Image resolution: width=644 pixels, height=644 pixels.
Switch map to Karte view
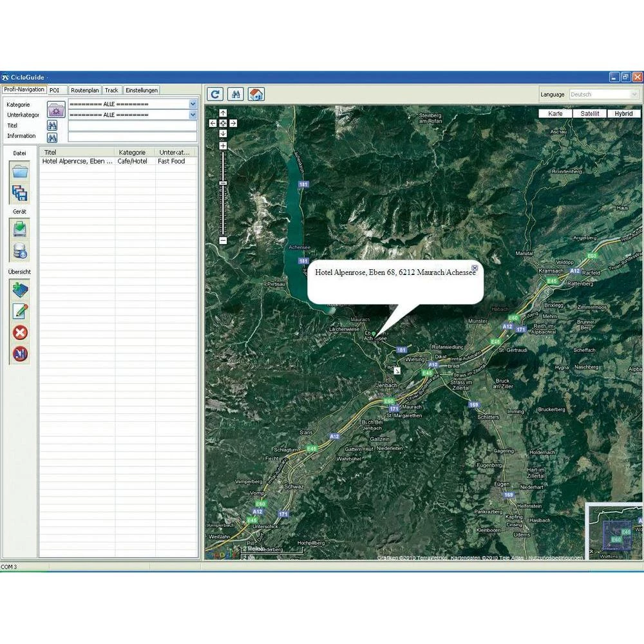point(555,113)
